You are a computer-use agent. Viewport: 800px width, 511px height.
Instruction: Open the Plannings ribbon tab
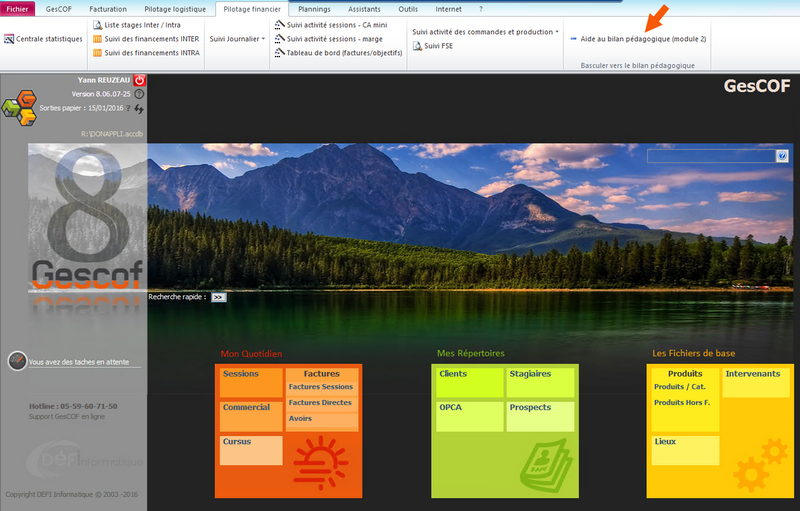click(315, 8)
